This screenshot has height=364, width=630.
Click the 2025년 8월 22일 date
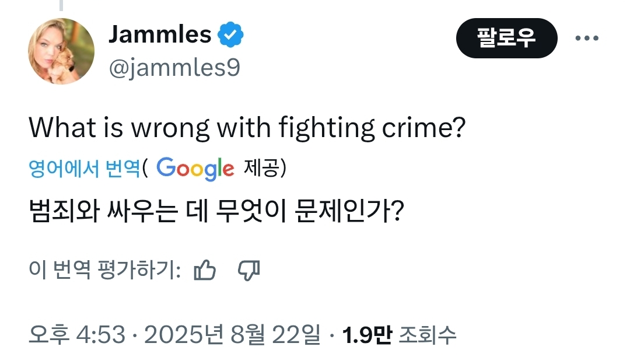click(x=232, y=334)
